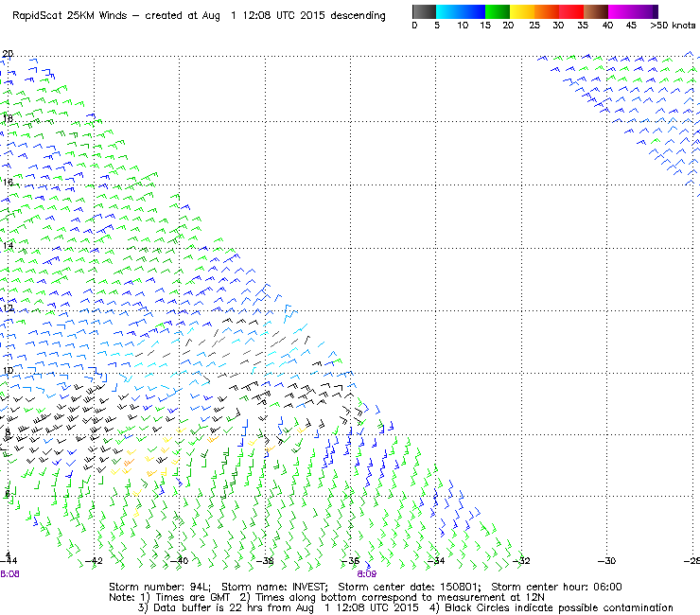Click the cyan-blue 5-15 knots color segment
This screenshot has height=615, width=700.
tap(461, 11)
